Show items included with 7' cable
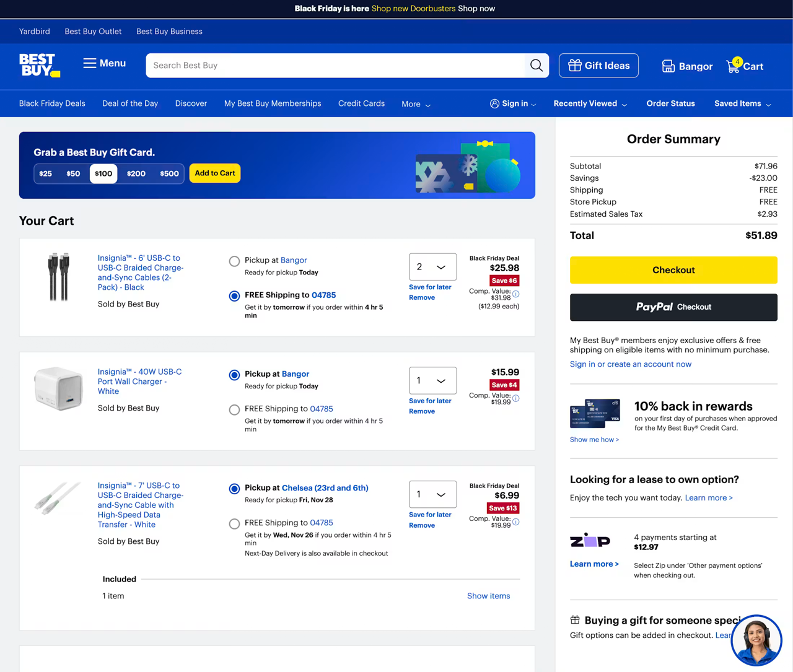 coord(488,596)
